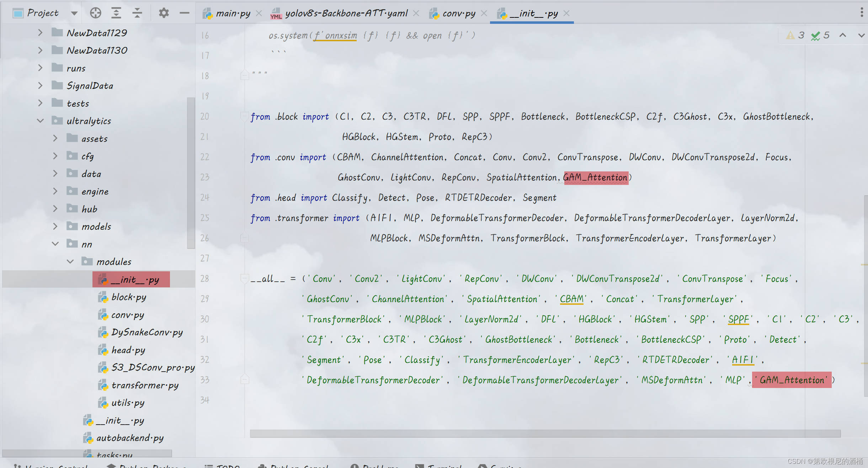The height and width of the screenshot is (468, 868).
Task: Click the Expand All icon in Project toolbar
Action: 116,13
